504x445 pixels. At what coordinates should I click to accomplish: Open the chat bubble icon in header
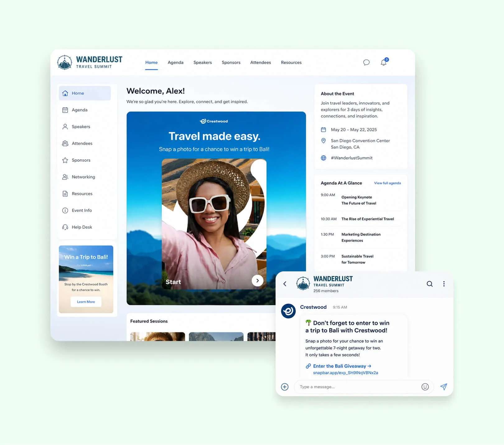(366, 62)
